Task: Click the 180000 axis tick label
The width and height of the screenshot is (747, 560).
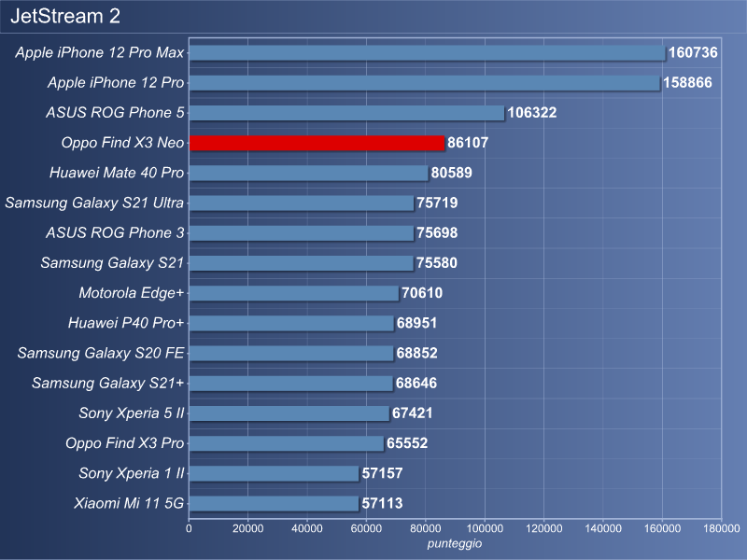Action: pos(721,528)
